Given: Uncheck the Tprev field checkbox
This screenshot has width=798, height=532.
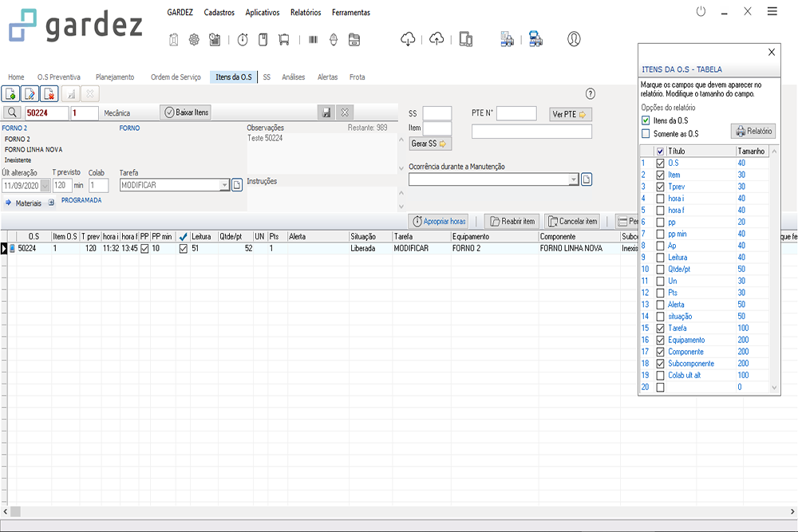Looking at the screenshot, I should [x=660, y=187].
